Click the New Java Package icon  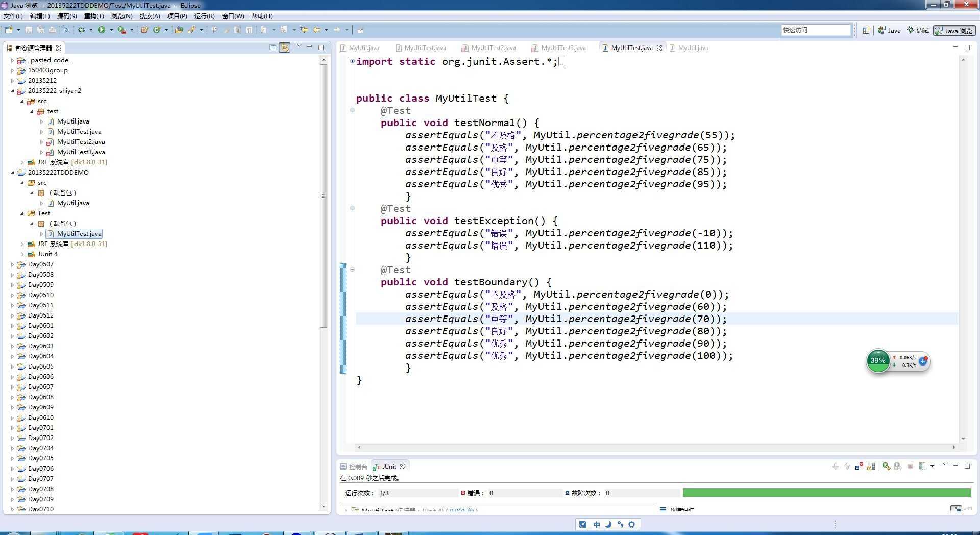pos(144,30)
